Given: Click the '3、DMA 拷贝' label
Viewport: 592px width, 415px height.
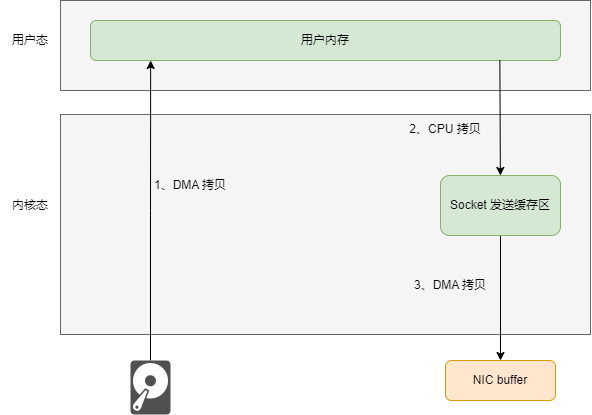Looking at the screenshot, I should click(450, 285).
